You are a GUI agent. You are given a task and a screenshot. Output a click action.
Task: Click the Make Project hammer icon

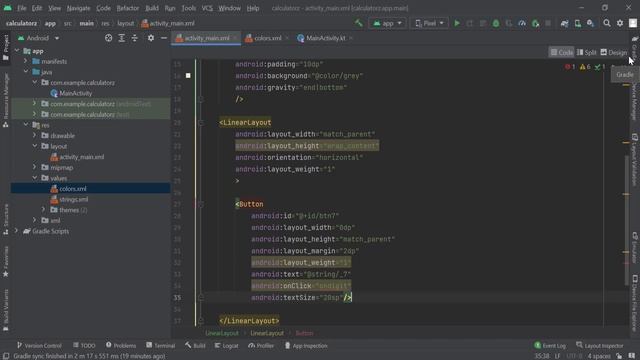tap(358, 24)
